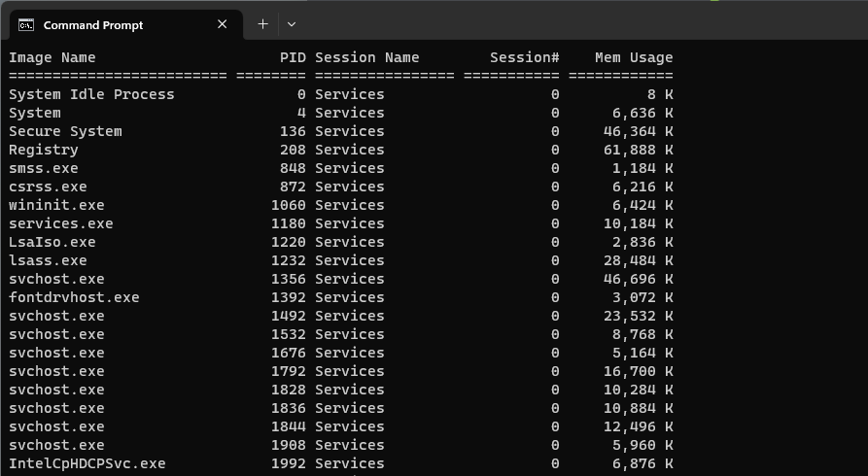Image resolution: width=868 pixels, height=476 pixels.
Task: Expand the new tab profile dropdown
Action: pos(292,24)
